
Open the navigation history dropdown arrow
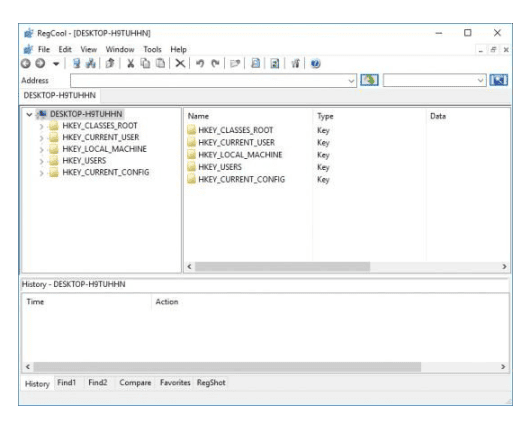click(56, 64)
